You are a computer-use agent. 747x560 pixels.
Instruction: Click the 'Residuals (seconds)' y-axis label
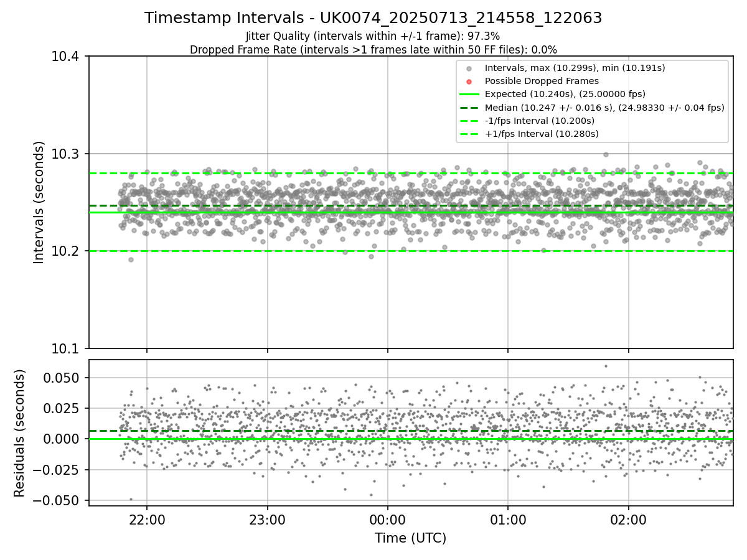click(x=20, y=433)
